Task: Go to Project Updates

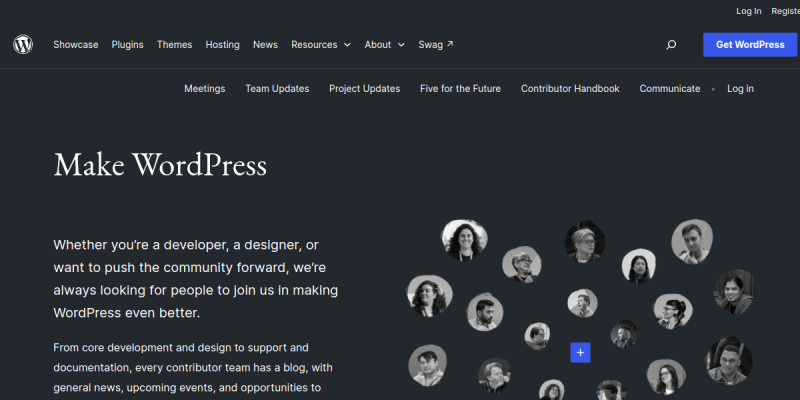Action: tap(364, 89)
